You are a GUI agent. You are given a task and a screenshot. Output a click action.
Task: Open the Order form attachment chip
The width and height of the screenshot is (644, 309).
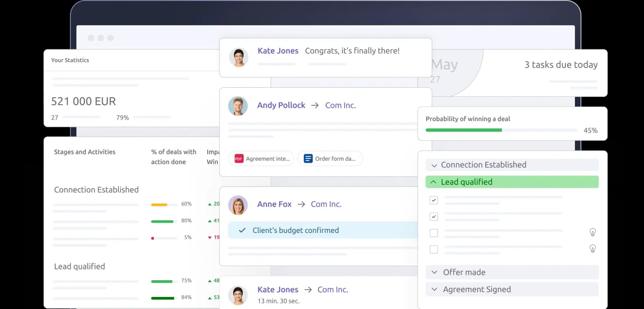click(330, 159)
